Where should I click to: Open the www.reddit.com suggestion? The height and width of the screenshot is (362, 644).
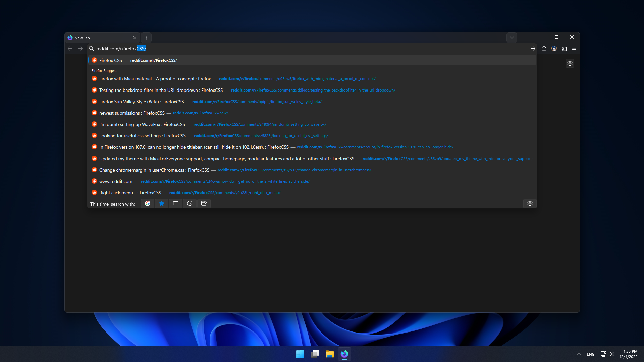click(x=312, y=181)
